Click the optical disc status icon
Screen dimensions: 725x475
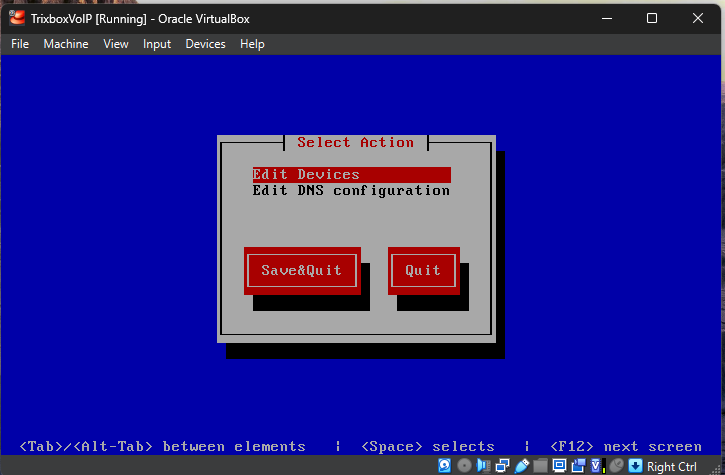(464, 465)
